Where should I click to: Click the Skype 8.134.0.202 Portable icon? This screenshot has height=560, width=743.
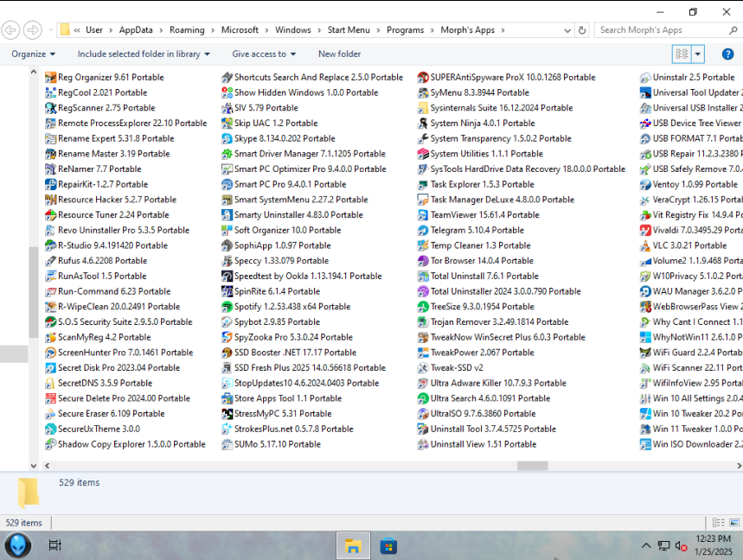tap(227, 138)
